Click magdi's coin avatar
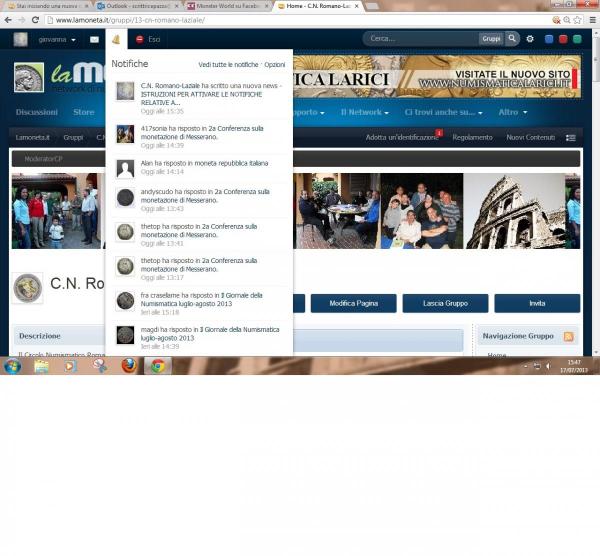 coord(126,335)
